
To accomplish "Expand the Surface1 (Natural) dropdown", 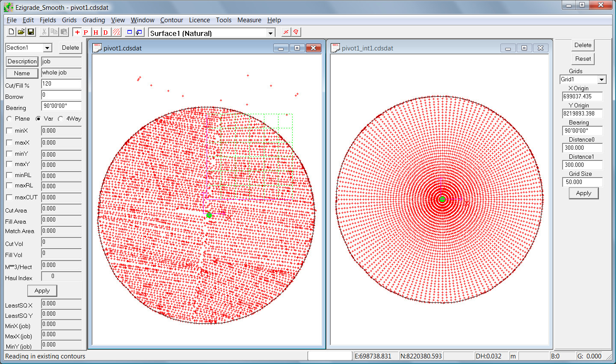I will click(270, 33).
